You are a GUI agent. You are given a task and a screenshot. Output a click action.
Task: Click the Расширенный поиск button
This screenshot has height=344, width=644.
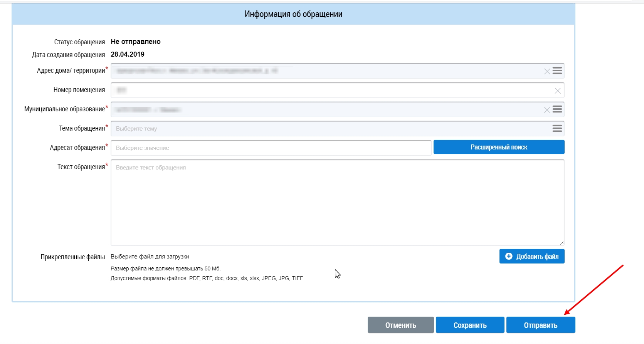coord(499,147)
